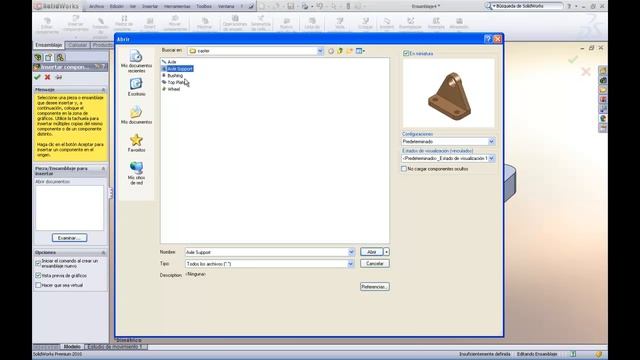This screenshot has width=640, height=360.
Task: Open the Tipo file type dropdown
Action: click(x=351, y=264)
